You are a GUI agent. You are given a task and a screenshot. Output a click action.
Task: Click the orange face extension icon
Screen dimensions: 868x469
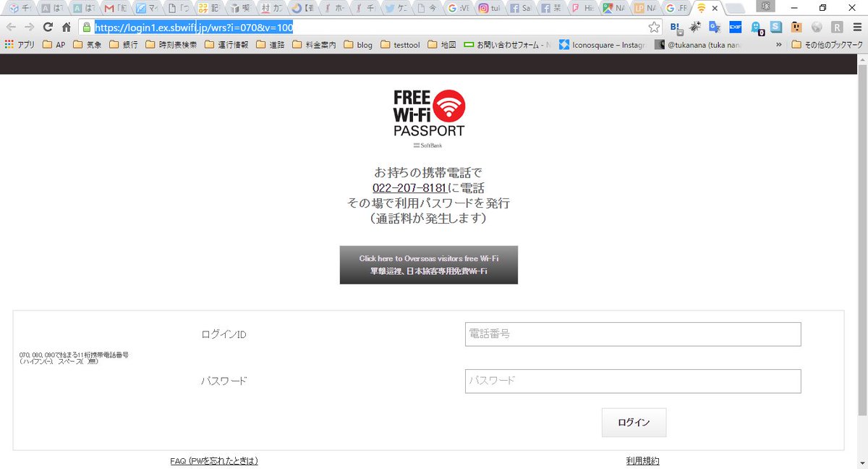tap(796, 28)
